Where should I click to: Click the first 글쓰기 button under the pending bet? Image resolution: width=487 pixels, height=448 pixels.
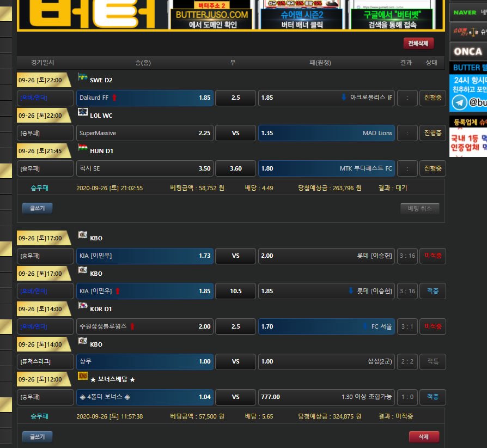[x=37, y=208]
